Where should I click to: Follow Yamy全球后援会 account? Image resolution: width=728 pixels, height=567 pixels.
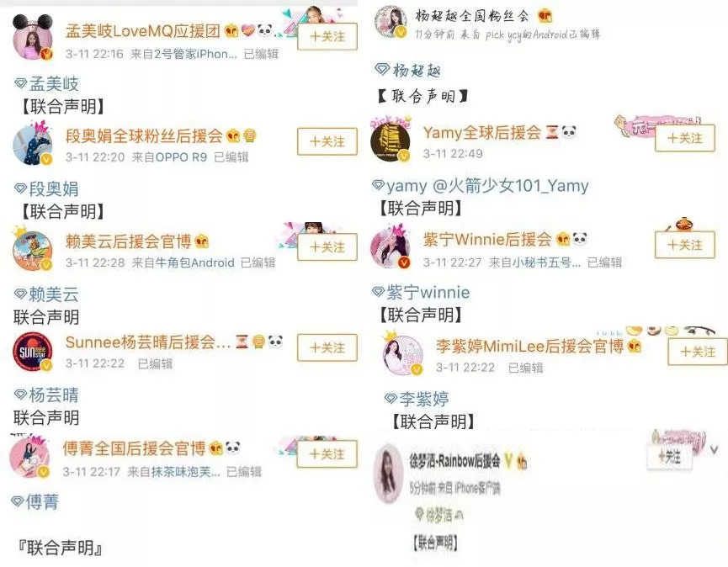(x=685, y=138)
